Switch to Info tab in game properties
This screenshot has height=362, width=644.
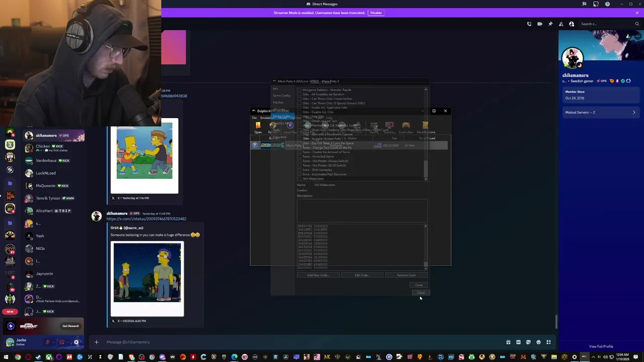[x=275, y=88]
